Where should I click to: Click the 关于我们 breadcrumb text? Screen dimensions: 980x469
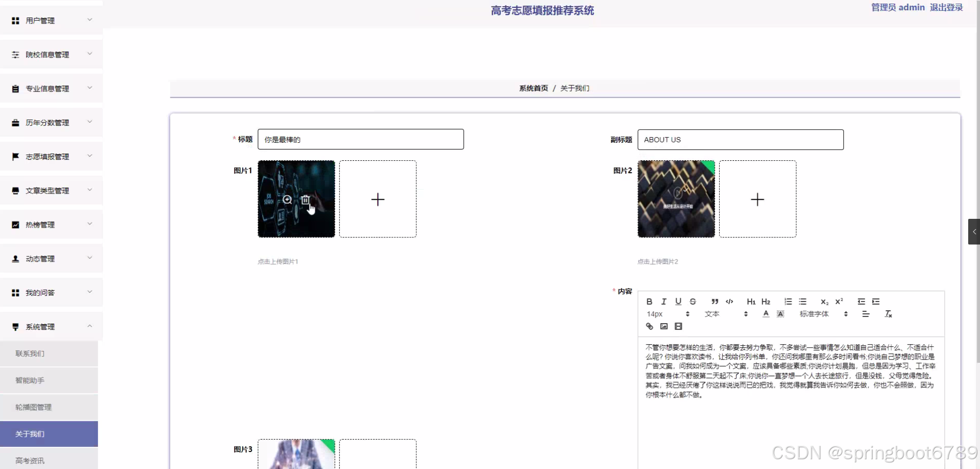pyautogui.click(x=575, y=88)
